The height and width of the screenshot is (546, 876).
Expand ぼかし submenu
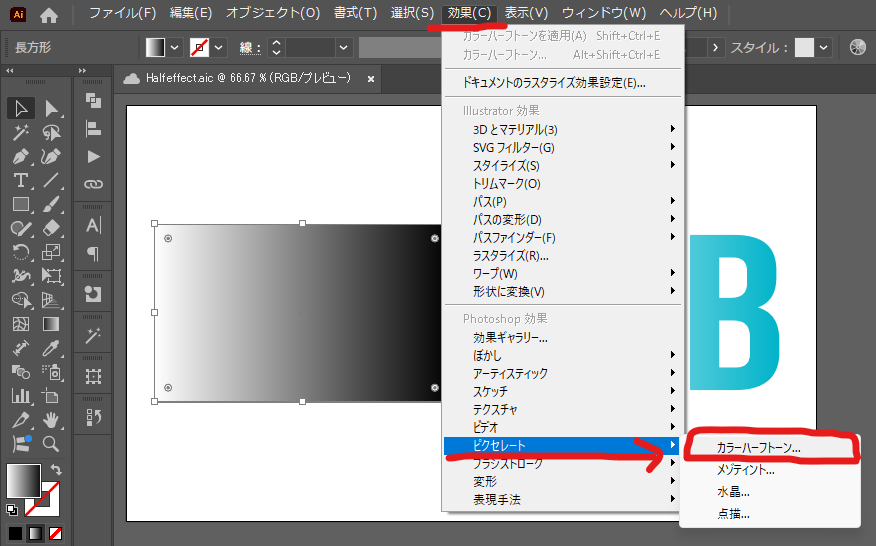pyautogui.click(x=561, y=355)
